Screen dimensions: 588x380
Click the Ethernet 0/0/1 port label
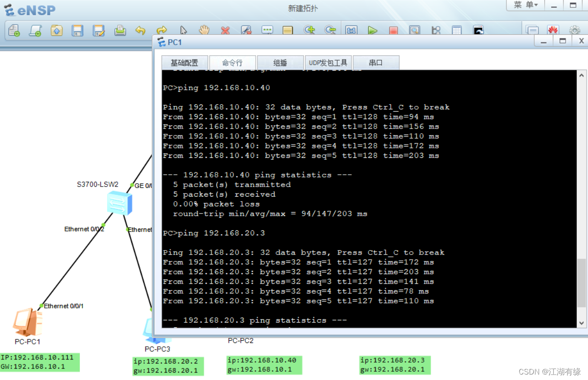64,306
